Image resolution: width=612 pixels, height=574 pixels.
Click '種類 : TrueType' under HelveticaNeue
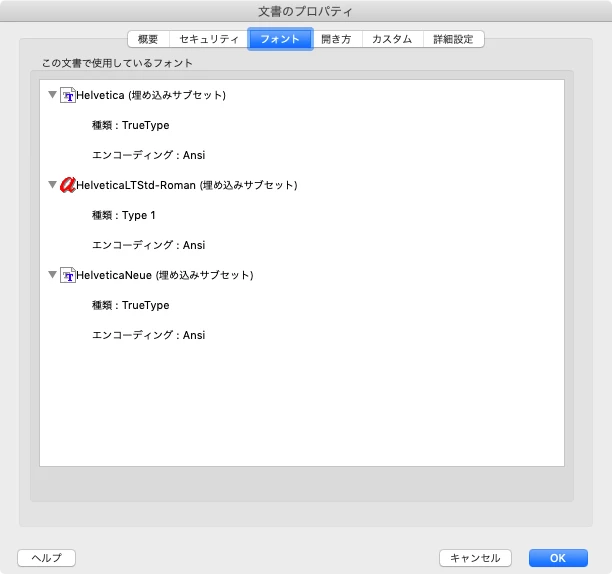tap(131, 305)
